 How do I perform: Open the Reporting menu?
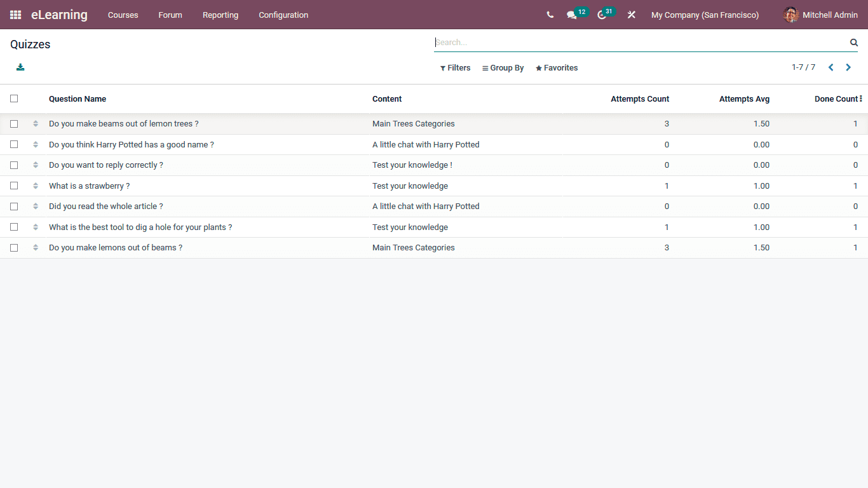coord(220,15)
